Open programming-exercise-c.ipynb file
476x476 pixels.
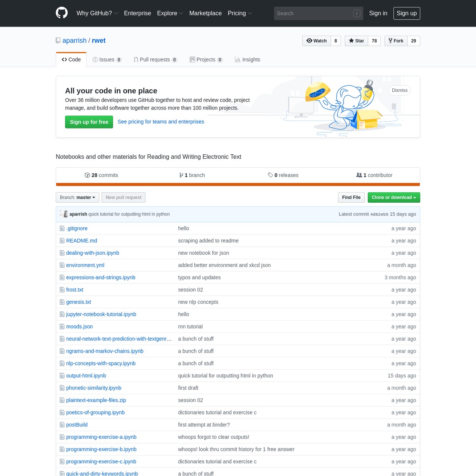pos(101,462)
